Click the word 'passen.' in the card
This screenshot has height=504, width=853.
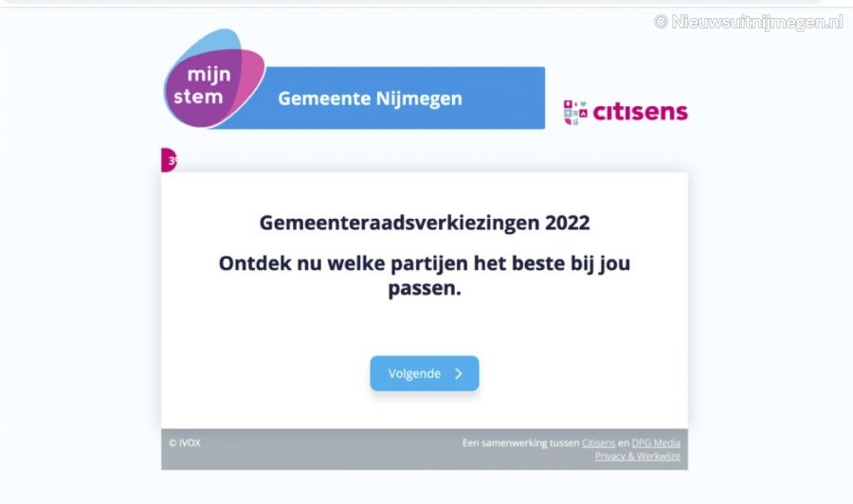[x=425, y=289]
